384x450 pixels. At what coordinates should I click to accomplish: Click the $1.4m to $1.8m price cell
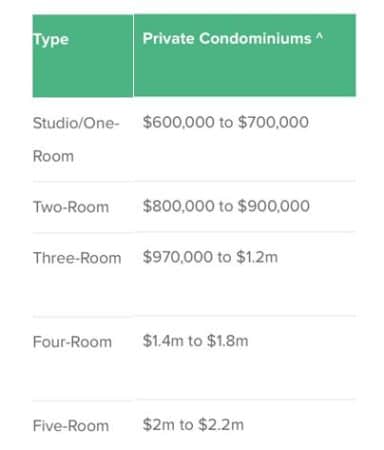pyautogui.click(x=196, y=341)
